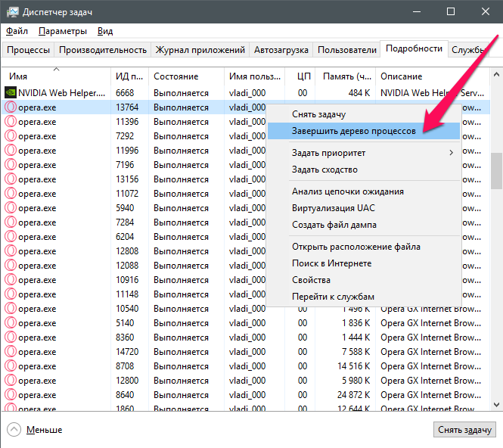
Task: Click Opera icon for PID 8708 row
Action: point(11,366)
